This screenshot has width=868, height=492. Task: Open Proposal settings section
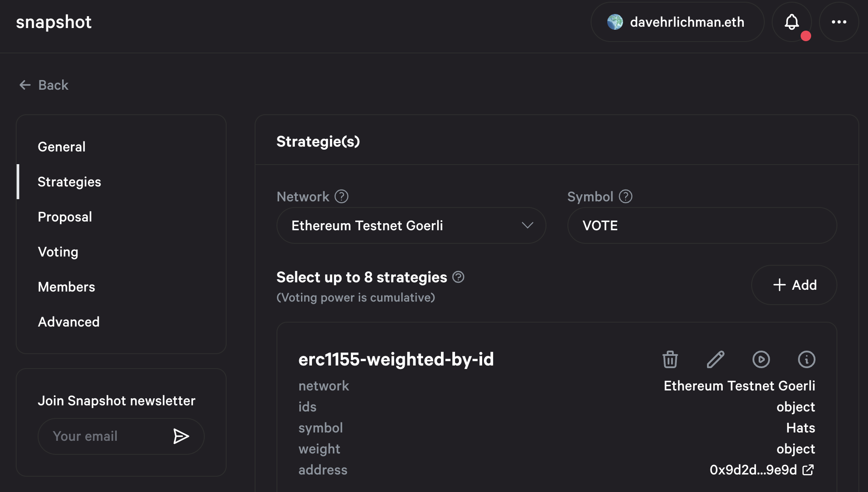tap(65, 217)
